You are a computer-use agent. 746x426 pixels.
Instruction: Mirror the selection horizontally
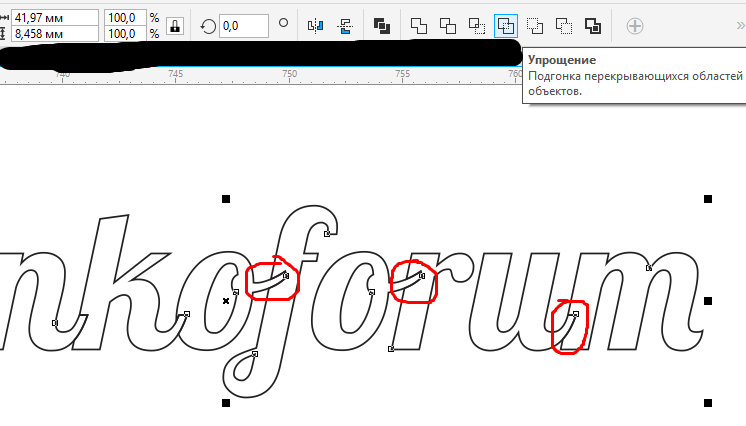pyautogui.click(x=316, y=25)
